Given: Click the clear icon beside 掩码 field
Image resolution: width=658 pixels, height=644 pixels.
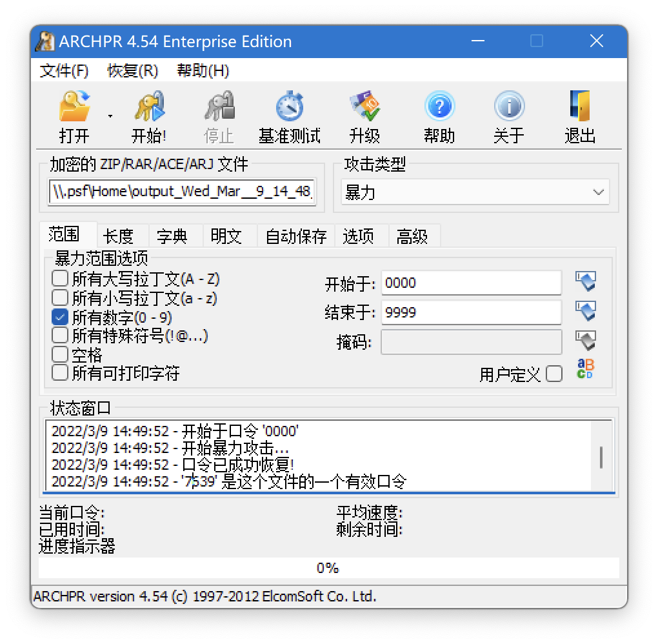Looking at the screenshot, I should [x=586, y=341].
